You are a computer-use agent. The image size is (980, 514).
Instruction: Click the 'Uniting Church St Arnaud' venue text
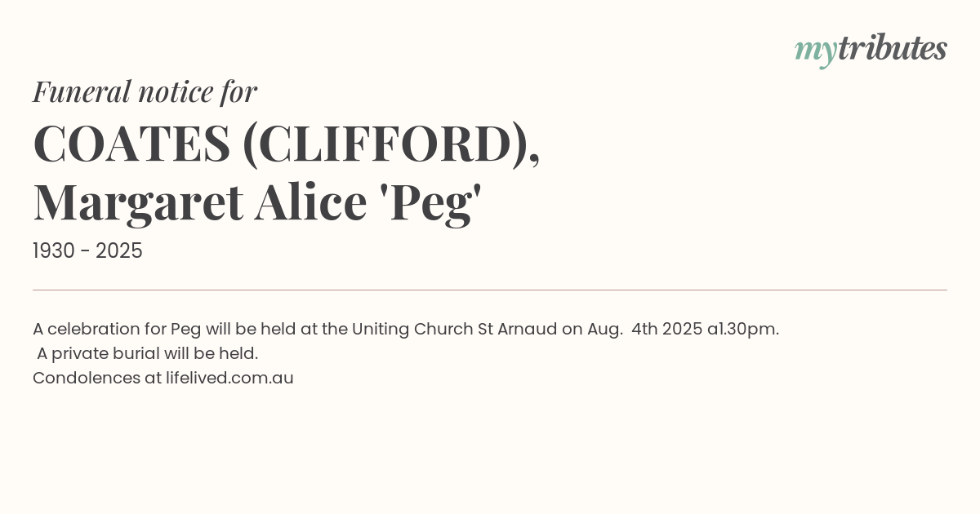click(x=455, y=330)
